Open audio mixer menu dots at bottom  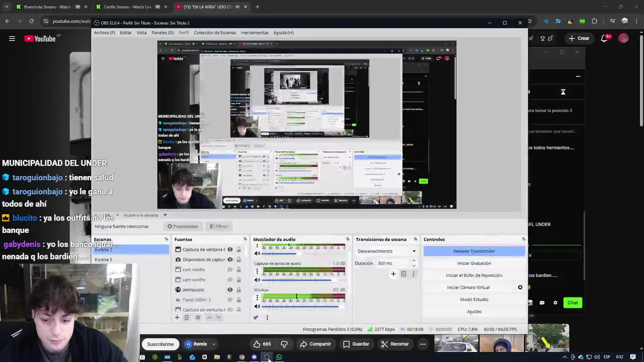(x=267, y=317)
